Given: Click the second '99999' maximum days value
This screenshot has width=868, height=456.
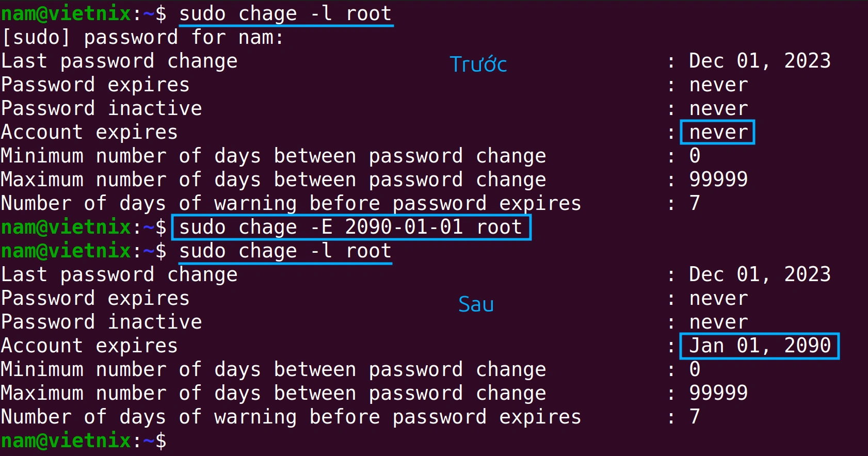Looking at the screenshot, I should [x=718, y=393].
